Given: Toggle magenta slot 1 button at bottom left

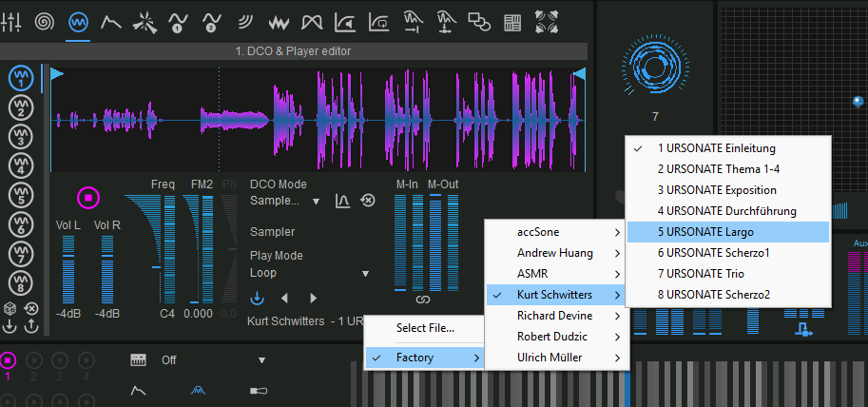Looking at the screenshot, I should tap(9, 360).
